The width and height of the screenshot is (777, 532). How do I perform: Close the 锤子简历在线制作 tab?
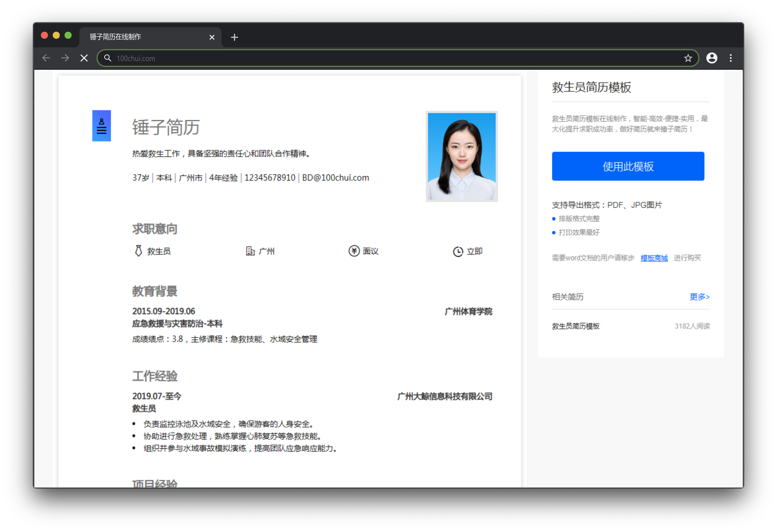[212, 37]
